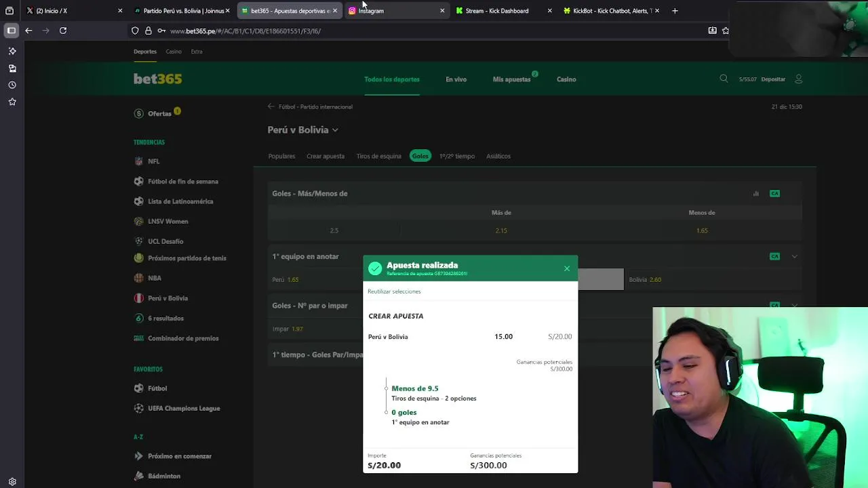Open the En vivo tab
The image size is (868, 488).
point(456,79)
